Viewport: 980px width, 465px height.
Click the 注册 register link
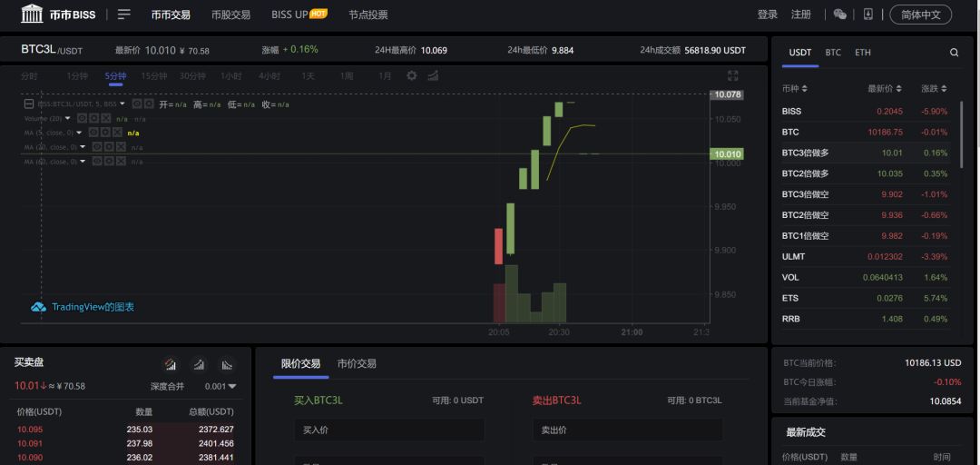pos(801,15)
